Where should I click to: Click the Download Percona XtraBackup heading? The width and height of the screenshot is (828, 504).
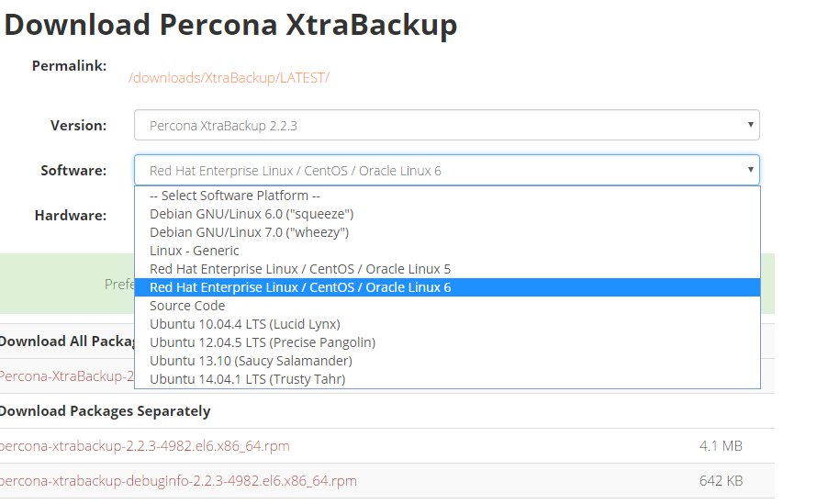click(x=230, y=25)
